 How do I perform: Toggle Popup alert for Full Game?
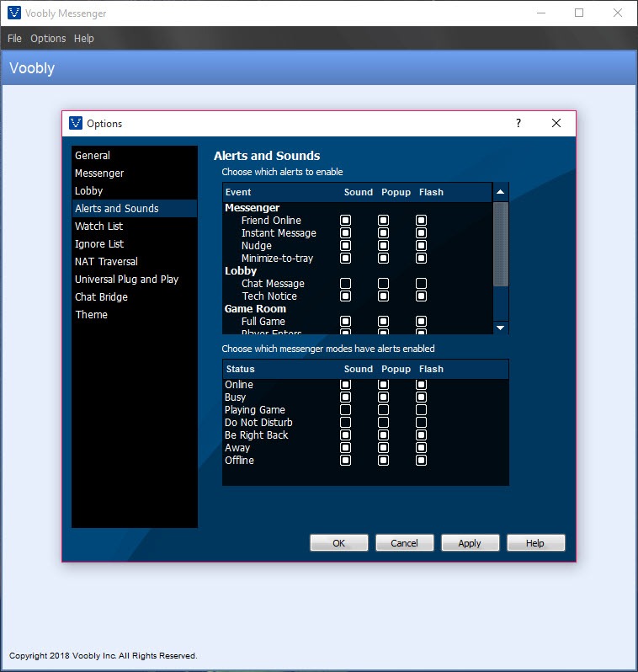[x=384, y=322]
